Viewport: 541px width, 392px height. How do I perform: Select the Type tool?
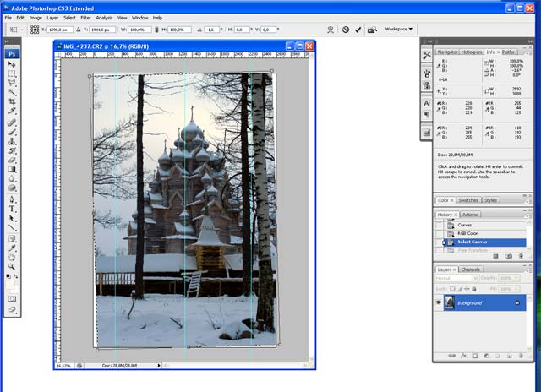(x=13, y=208)
